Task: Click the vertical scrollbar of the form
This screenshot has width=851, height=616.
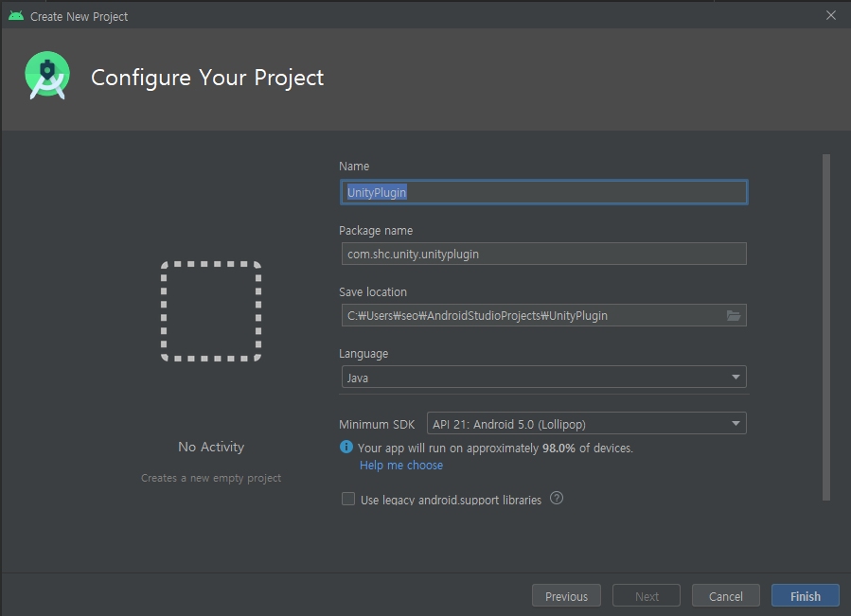Action: point(826,327)
